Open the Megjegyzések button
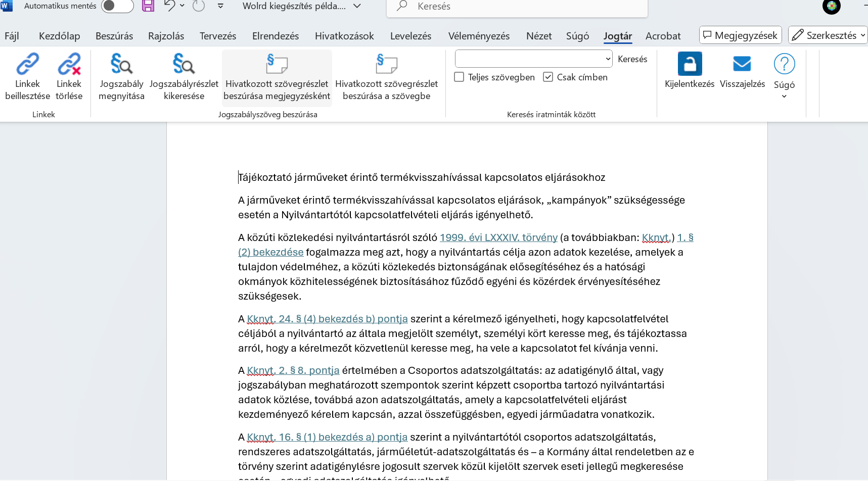This screenshot has height=481, width=868. point(740,35)
